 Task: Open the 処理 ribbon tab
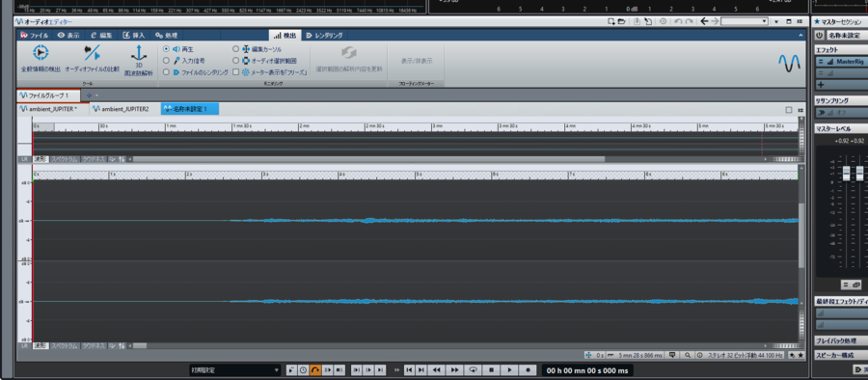tap(166, 35)
